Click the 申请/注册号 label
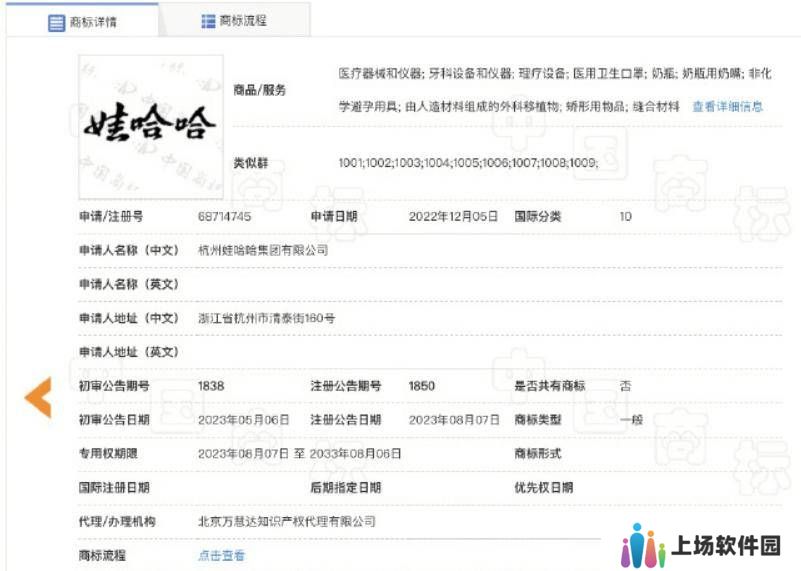The width and height of the screenshot is (801, 571). [111, 217]
